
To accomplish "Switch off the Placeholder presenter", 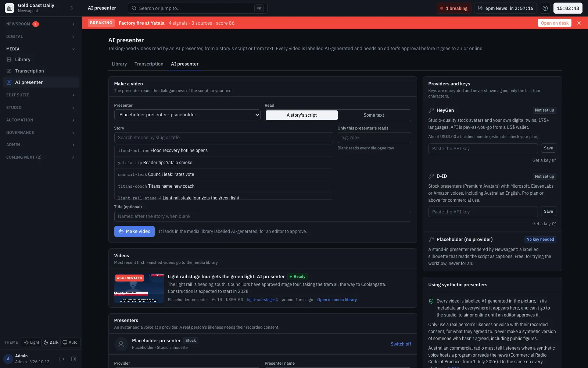I will tap(401, 344).
